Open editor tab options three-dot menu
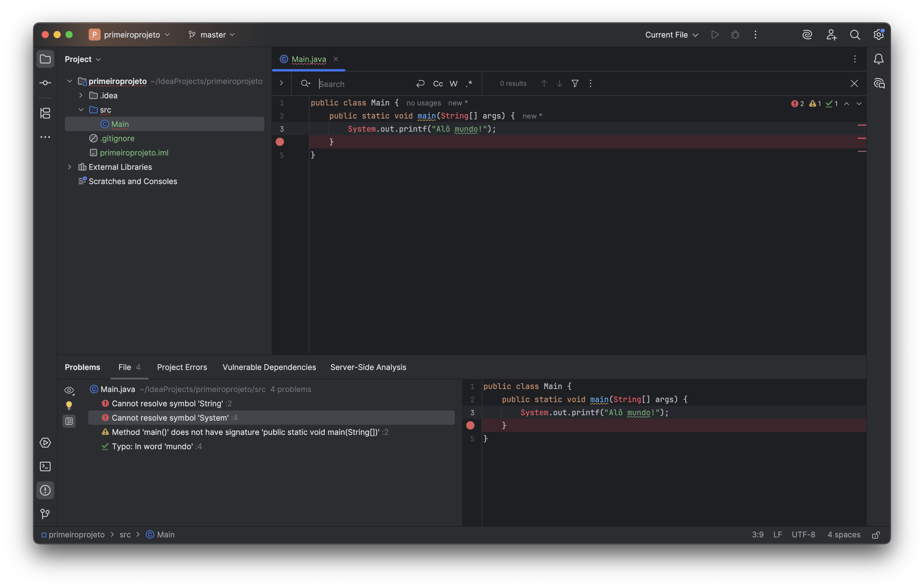The width and height of the screenshot is (924, 588). tap(855, 59)
